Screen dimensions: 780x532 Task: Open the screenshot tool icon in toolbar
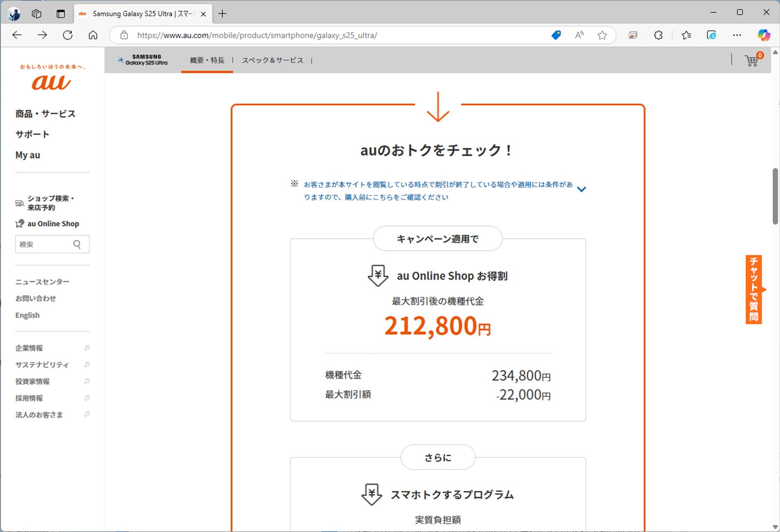(x=633, y=35)
